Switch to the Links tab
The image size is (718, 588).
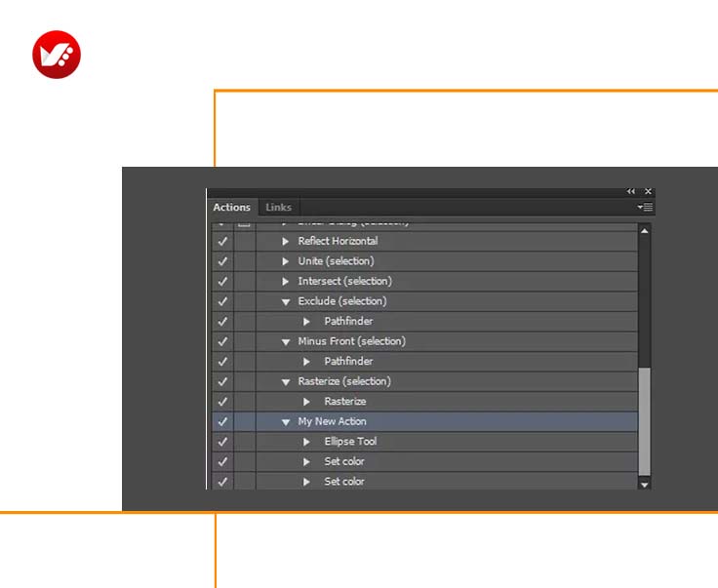[x=278, y=208]
